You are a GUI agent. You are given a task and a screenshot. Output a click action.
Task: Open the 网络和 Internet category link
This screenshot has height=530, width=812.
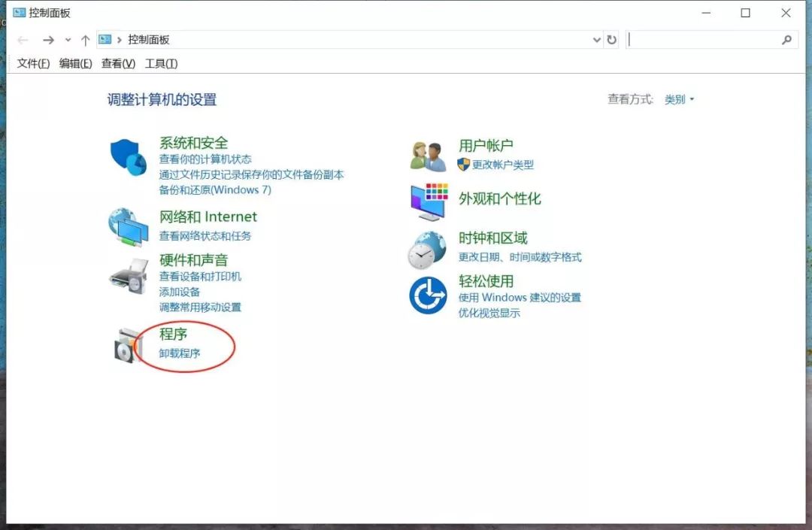point(208,217)
